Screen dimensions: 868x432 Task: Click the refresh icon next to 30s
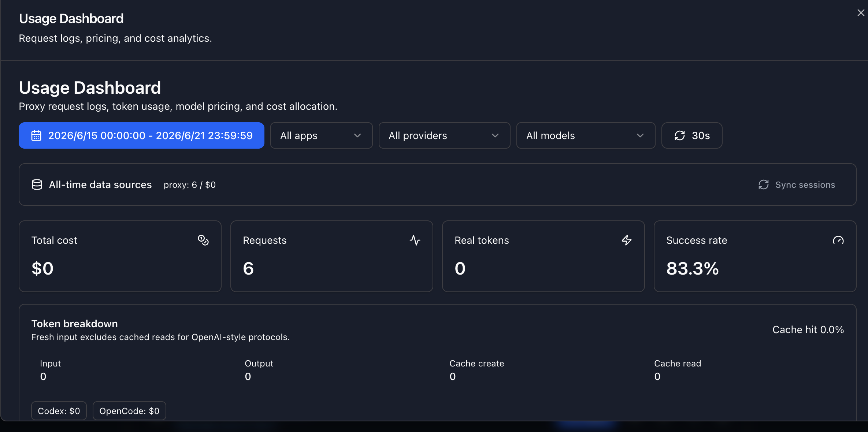coord(680,135)
